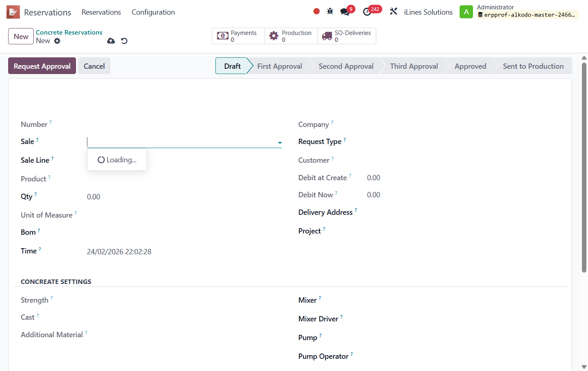This screenshot has width=588, height=371.
Task: Open the activities clock icon
Action: coord(367,12)
